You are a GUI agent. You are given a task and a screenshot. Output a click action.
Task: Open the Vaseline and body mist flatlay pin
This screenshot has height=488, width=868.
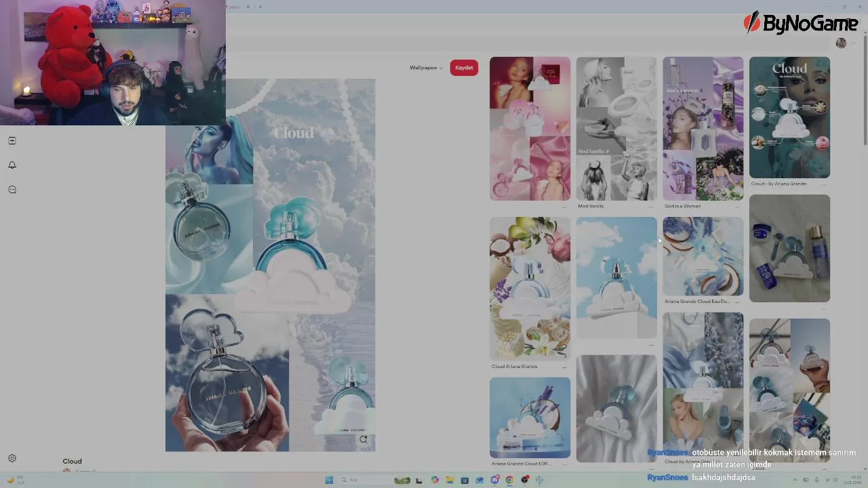pos(789,248)
